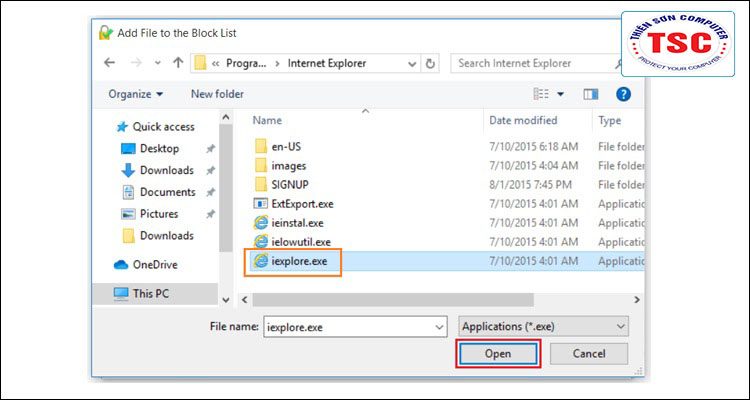Open the address bar history dropdown
This screenshot has height=400, width=750.
coord(412,63)
